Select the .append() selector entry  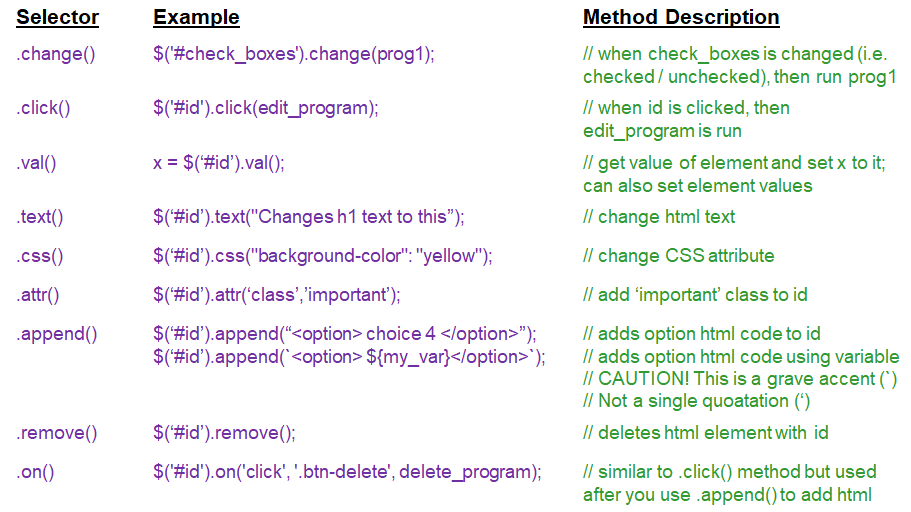coord(56,334)
